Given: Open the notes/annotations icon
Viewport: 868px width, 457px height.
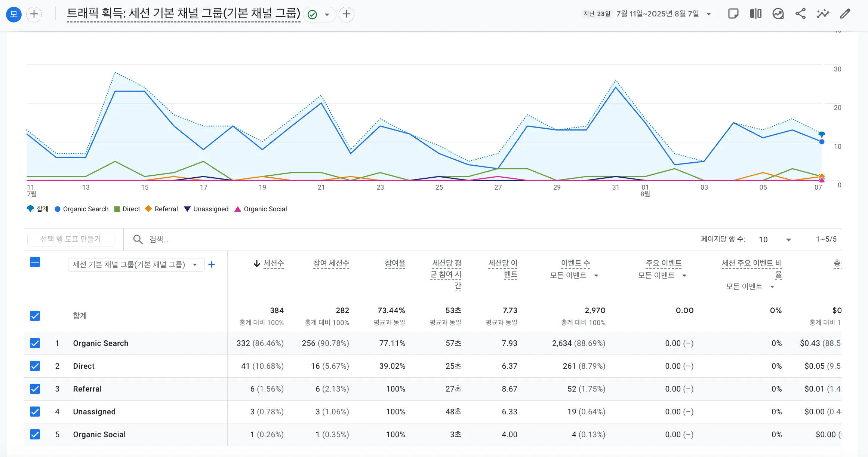Looking at the screenshot, I should coord(733,14).
